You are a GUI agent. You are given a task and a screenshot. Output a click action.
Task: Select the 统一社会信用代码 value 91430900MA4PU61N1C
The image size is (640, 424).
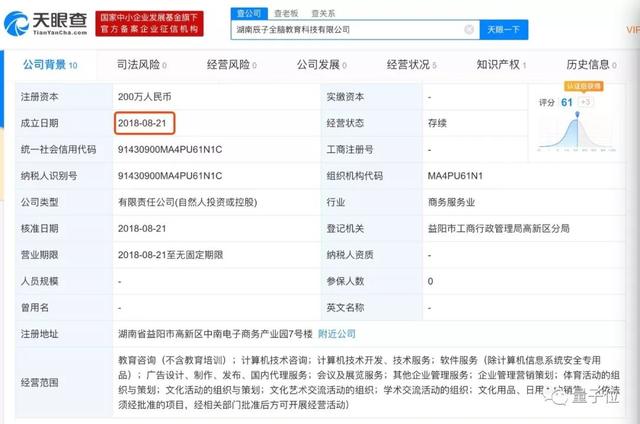click(x=170, y=149)
